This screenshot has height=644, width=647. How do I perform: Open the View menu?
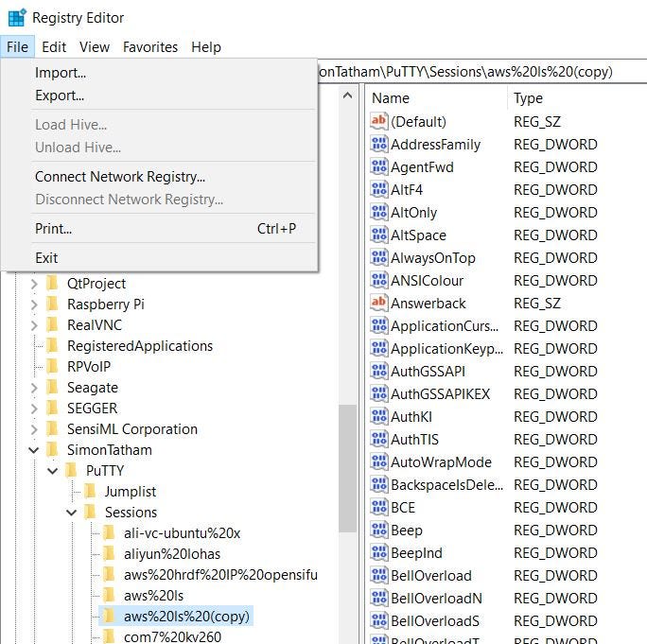tap(95, 47)
